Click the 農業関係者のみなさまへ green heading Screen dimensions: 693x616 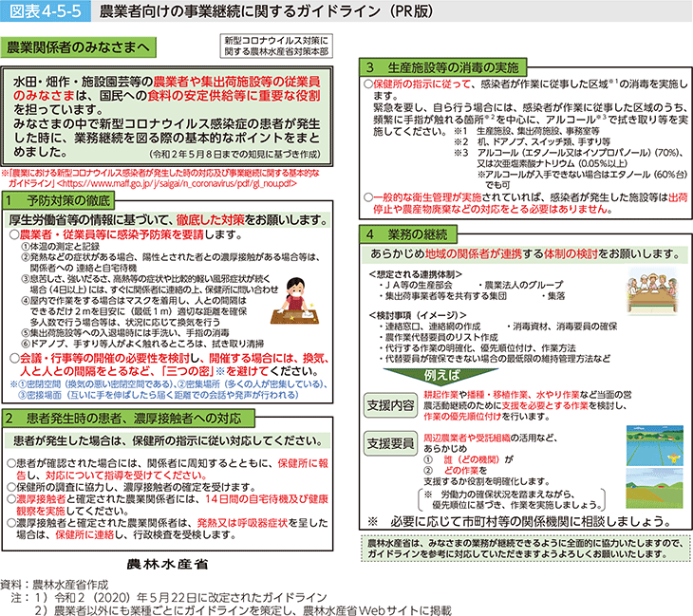coord(79,47)
